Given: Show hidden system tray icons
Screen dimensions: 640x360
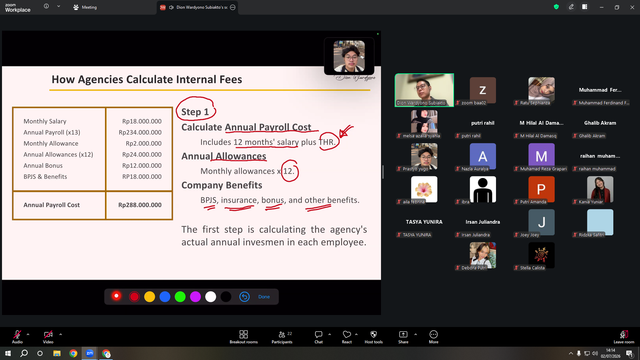Looking at the screenshot, I should [x=571, y=353].
